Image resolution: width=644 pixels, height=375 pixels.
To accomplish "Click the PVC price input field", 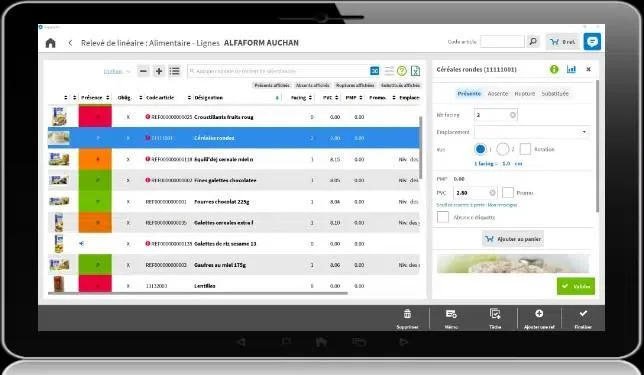I will (475, 193).
